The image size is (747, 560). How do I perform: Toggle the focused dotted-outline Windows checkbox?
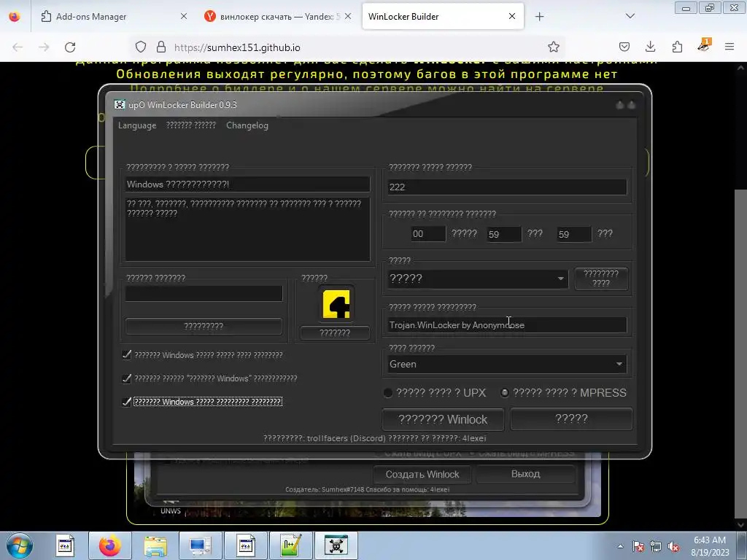(127, 402)
